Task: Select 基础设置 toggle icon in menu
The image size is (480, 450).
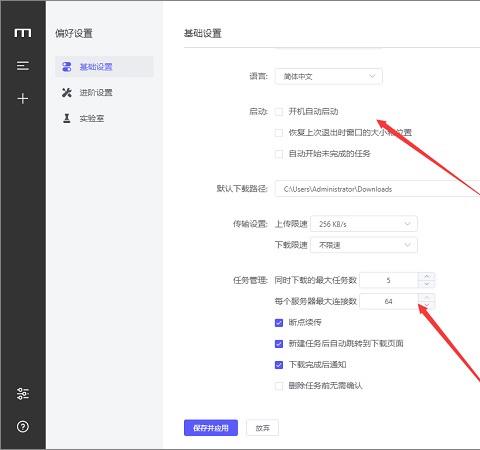Action: 67,67
